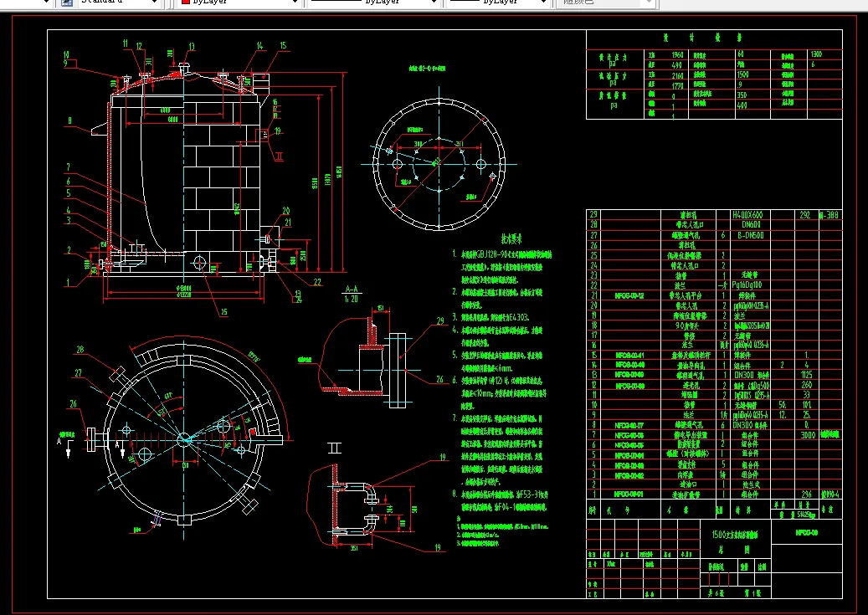This screenshot has height=615, width=868.
Task: Click callout 29 beside the A-A detail
Action: coord(440,320)
